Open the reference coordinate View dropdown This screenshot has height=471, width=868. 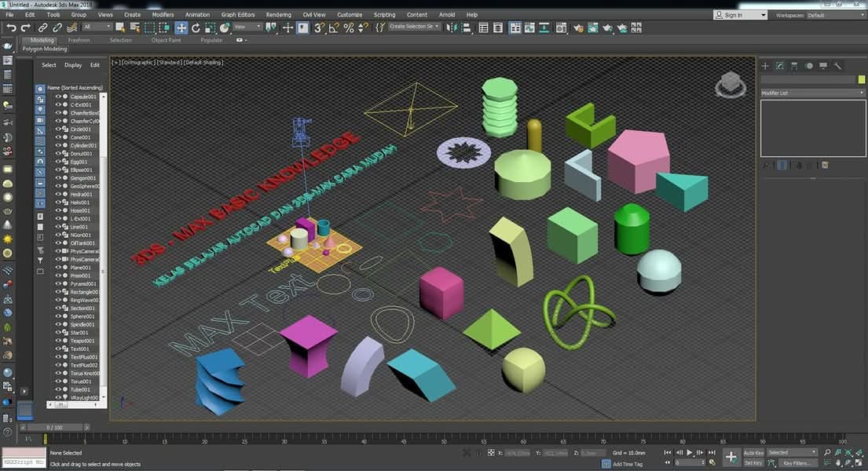(247, 27)
